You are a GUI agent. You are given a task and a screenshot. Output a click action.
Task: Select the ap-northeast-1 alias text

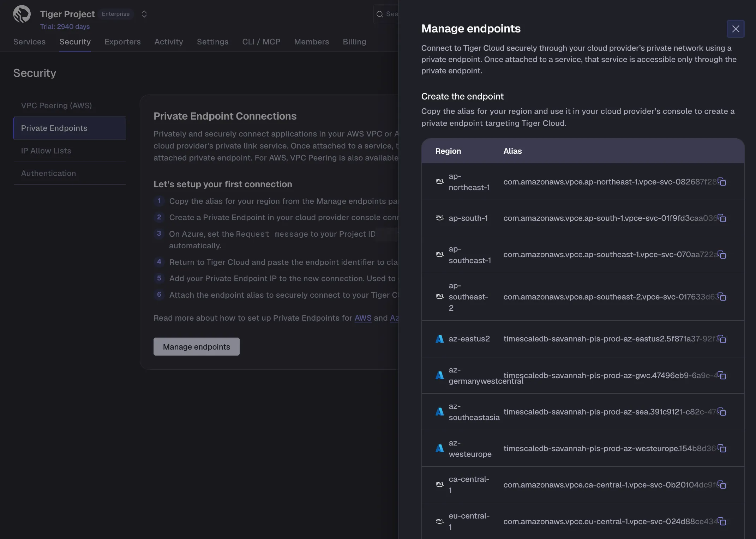click(610, 182)
